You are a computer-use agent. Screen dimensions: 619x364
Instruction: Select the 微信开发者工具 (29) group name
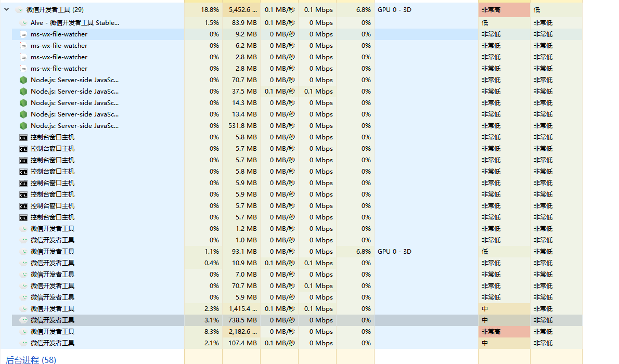click(x=55, y=10)
